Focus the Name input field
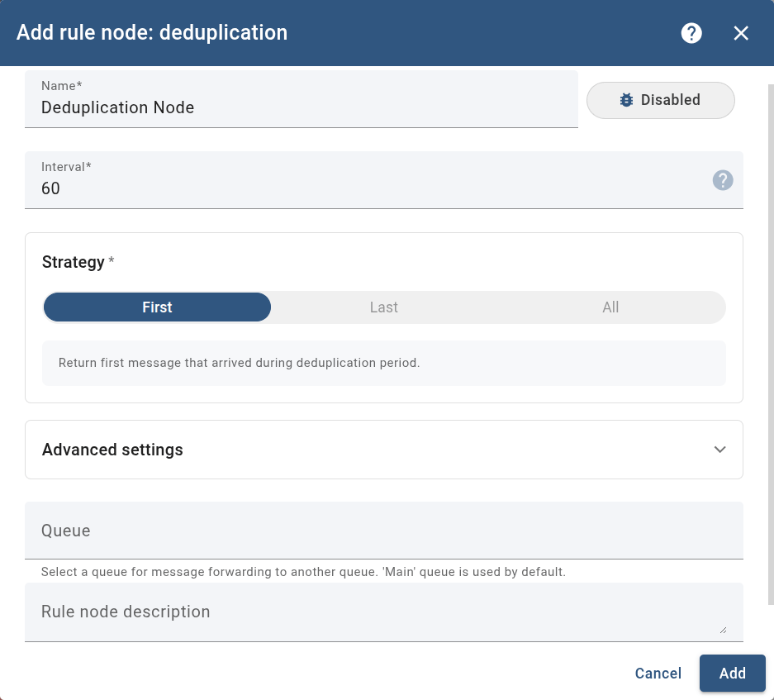 (x=302, y=107)
